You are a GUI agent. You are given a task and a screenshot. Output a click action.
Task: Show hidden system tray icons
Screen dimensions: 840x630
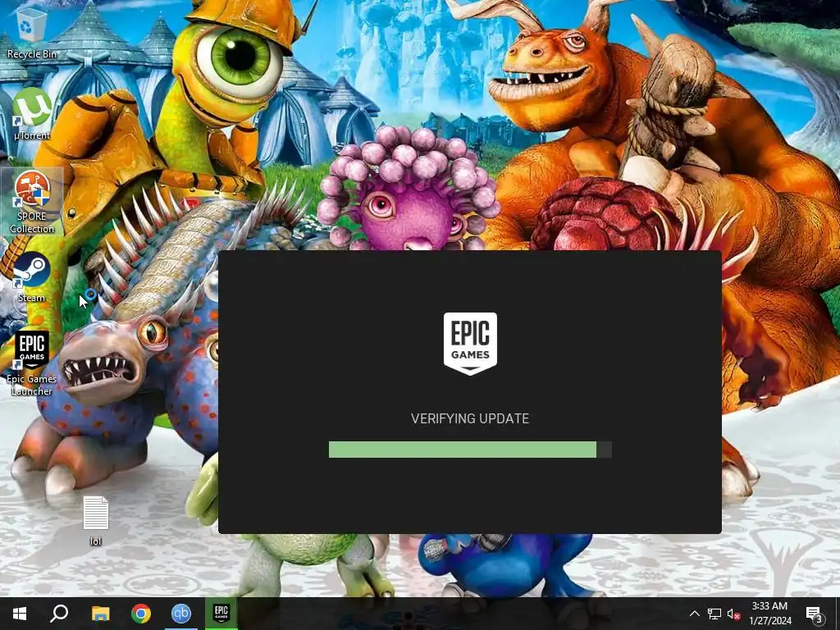pos(694,614)
